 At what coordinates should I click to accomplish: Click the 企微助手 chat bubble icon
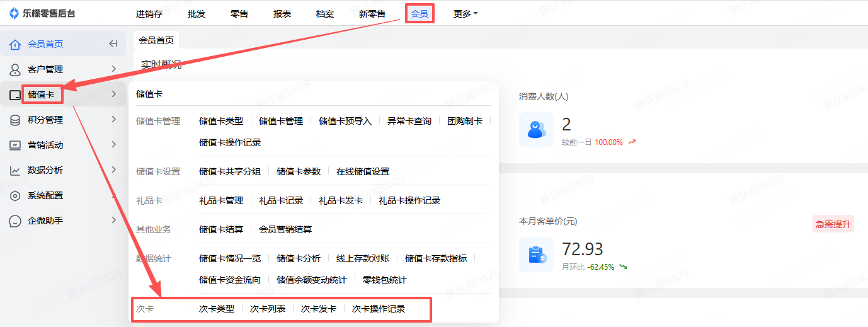15,221
